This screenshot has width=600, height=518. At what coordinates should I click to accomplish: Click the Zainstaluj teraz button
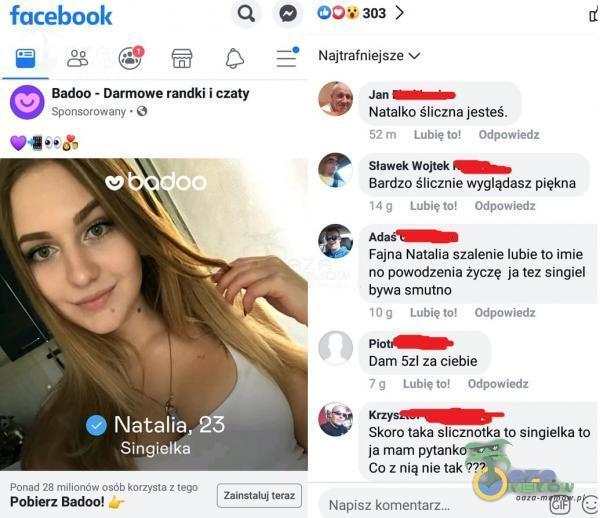point(259,495)
